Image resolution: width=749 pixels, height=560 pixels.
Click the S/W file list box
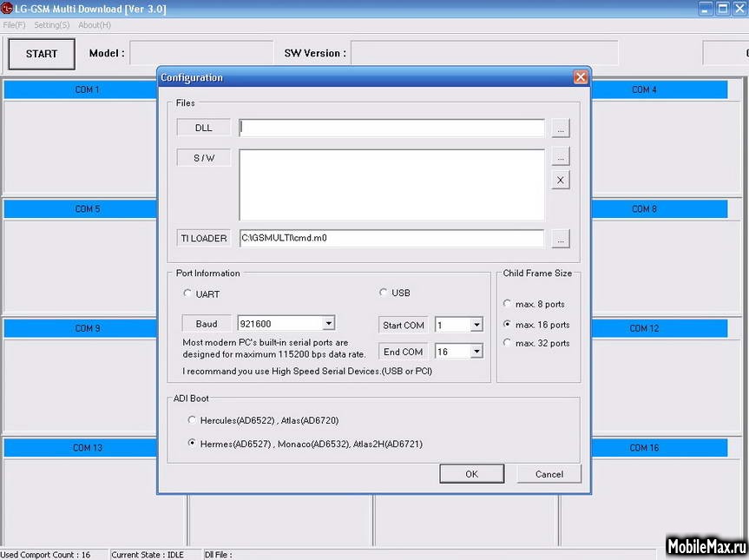391,185
